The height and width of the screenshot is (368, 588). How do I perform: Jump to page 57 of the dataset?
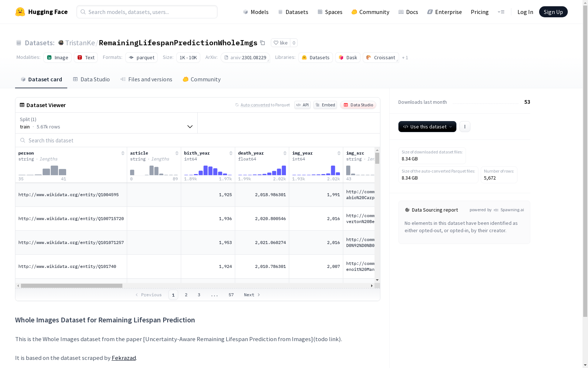(231, 295)
